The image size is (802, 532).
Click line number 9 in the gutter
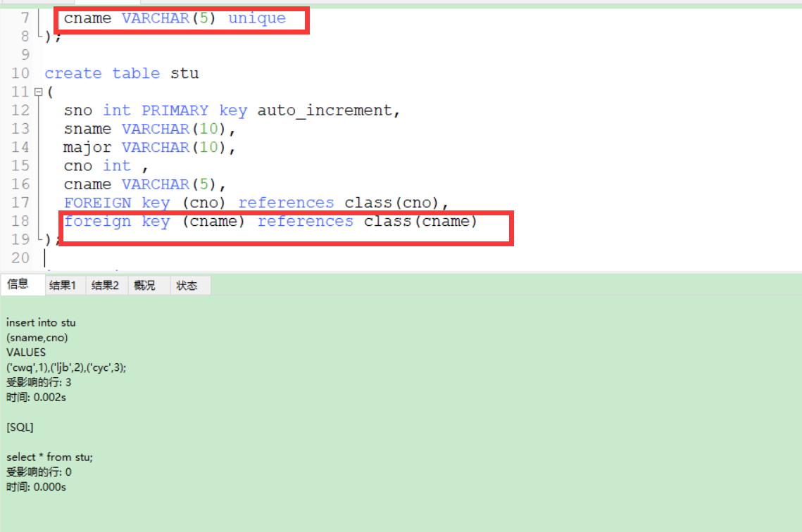click(25, 55)
